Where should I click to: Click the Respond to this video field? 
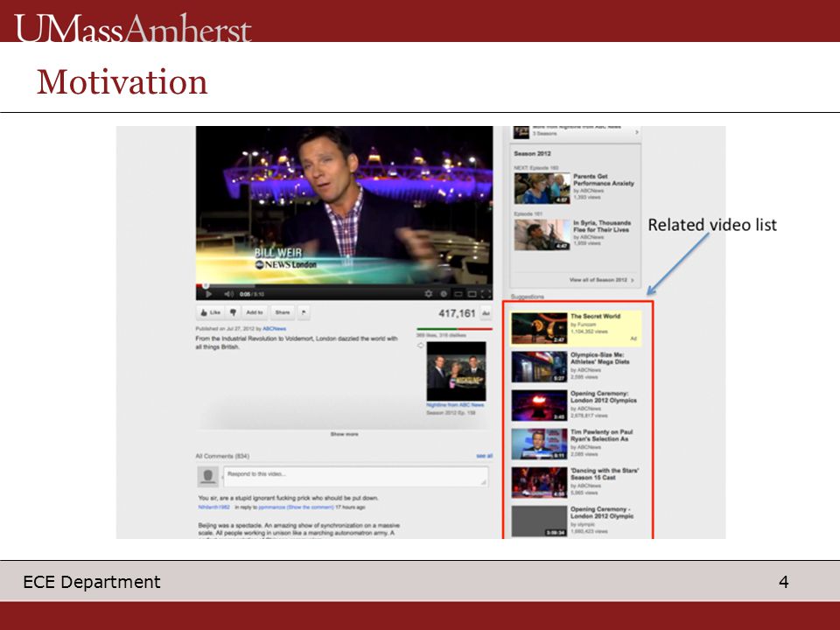[x=356, y=476]
